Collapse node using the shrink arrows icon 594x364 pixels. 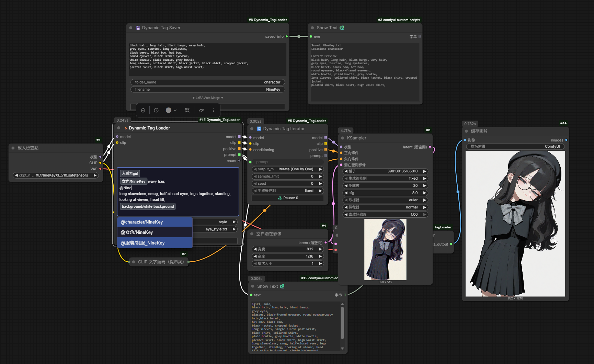pos(187,110)
